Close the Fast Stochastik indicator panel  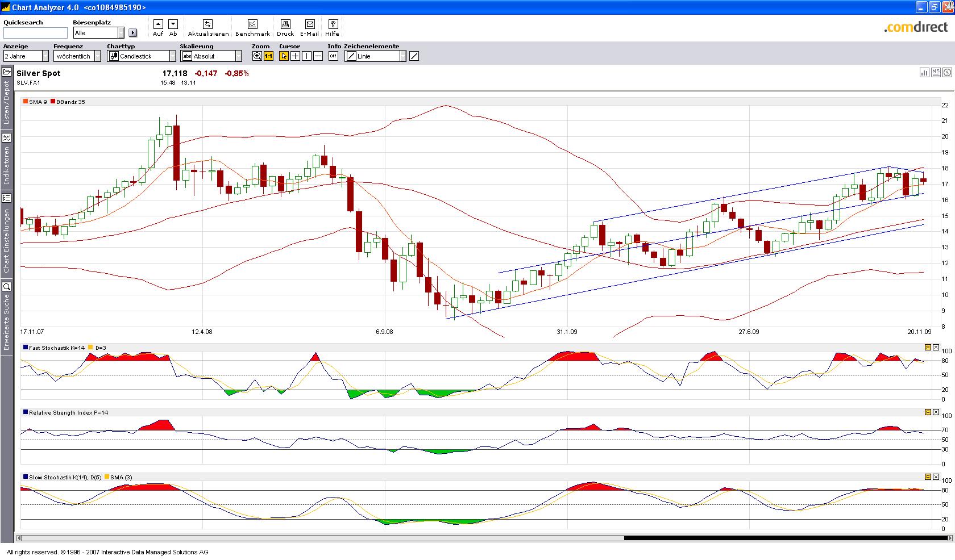click(936, 348)
